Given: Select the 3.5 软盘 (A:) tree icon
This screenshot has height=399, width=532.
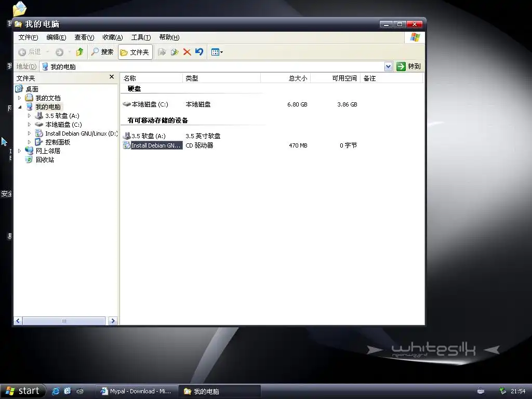Looking at the screenshot, I should point(39,116).
